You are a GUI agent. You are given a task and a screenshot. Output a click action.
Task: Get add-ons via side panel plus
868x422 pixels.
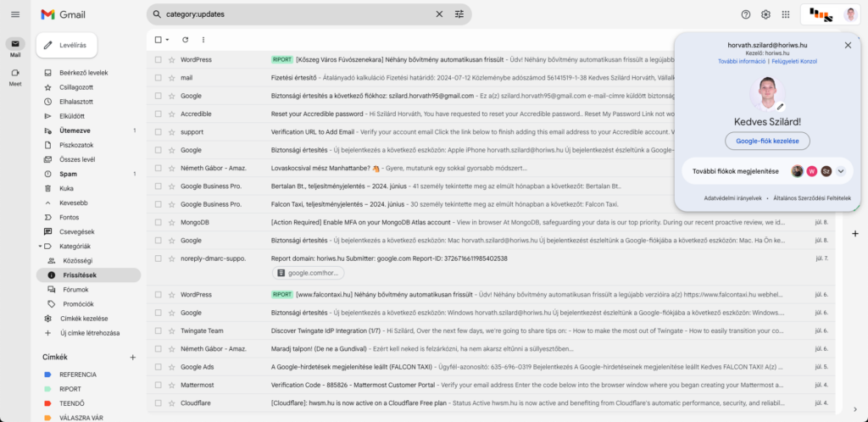855,234
